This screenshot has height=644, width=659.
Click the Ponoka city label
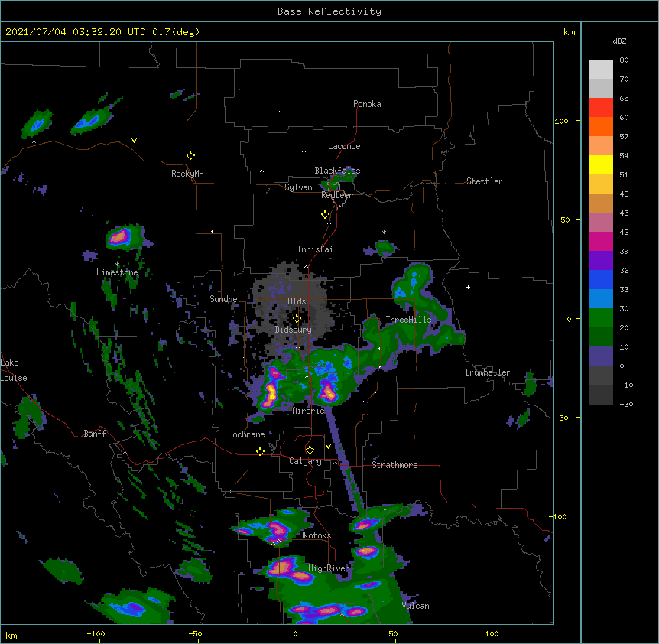(x=367, y=104)
